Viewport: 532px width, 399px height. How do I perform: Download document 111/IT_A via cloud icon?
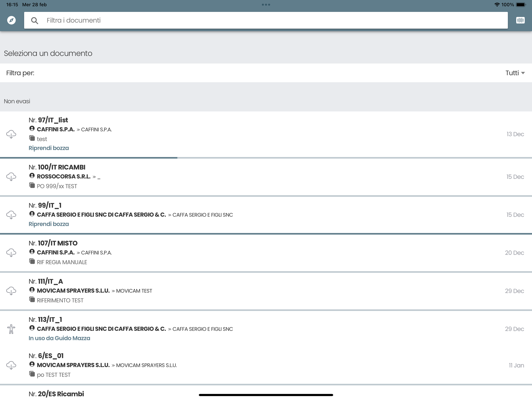(11, 291)
